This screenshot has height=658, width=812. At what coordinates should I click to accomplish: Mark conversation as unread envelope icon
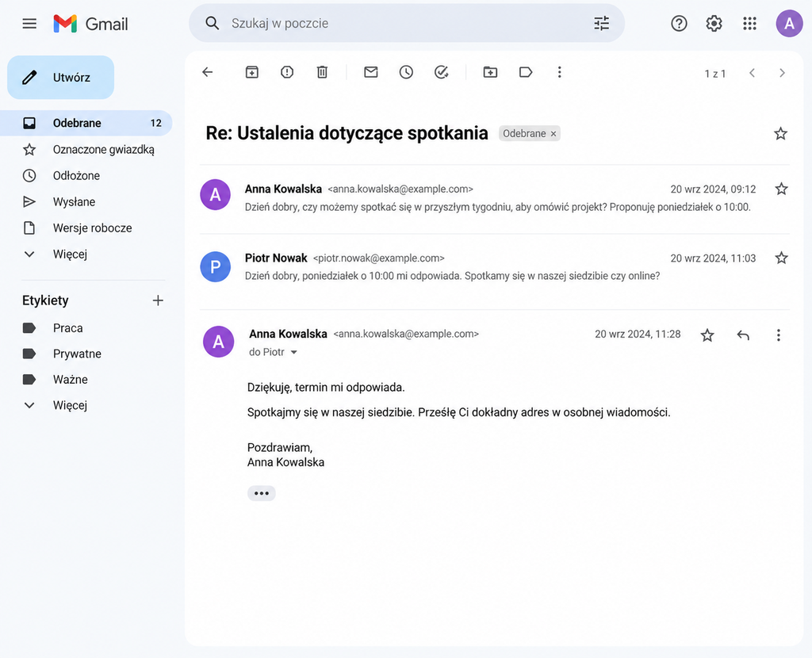tap(371, 72)
